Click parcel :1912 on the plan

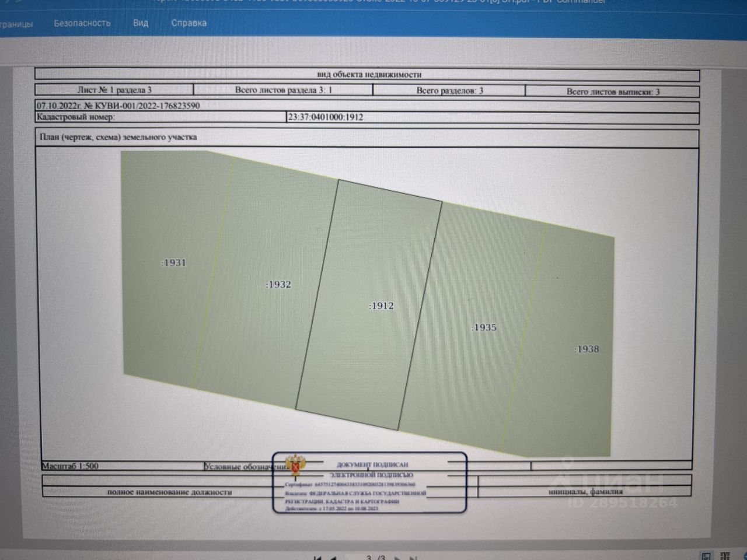coord(381,306)
